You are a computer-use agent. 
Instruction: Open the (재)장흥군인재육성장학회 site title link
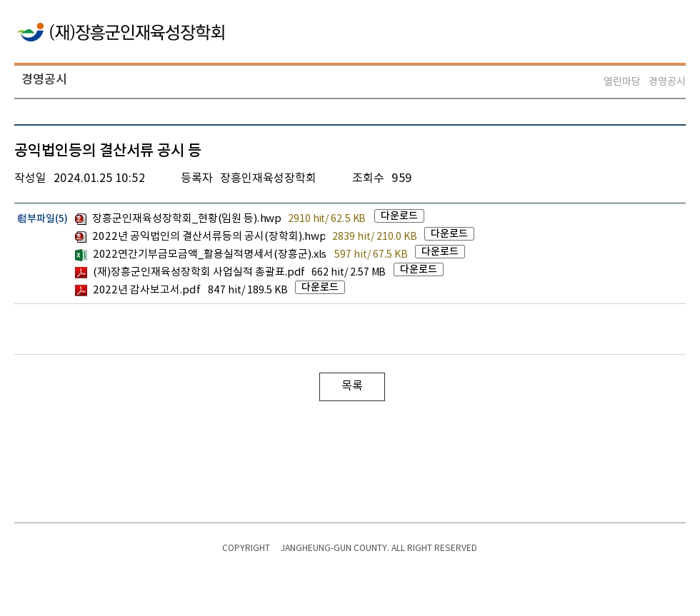tap(137, 32)
